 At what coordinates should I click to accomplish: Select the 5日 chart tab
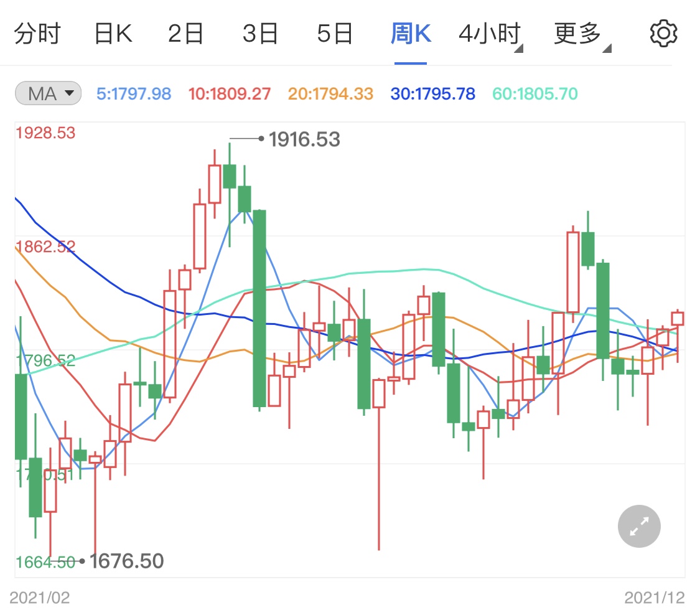tap(335, 34)
